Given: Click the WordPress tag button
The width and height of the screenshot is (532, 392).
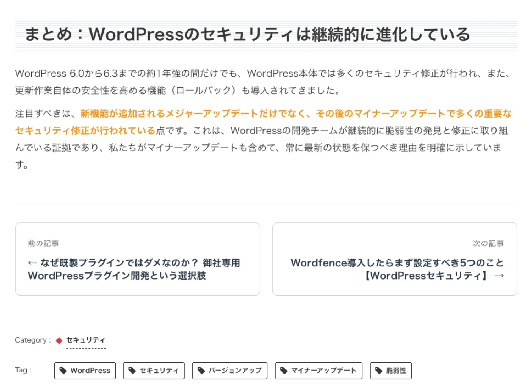Looking at the screenshot, I should (85, 370).
